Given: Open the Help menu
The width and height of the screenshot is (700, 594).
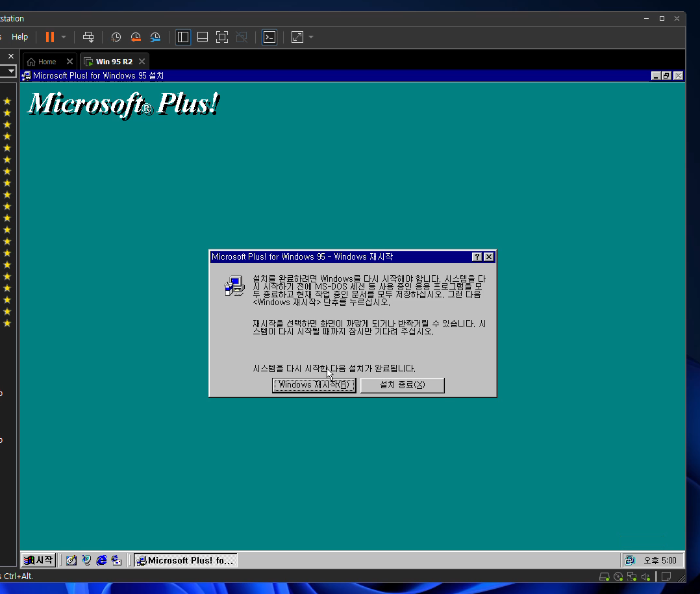Looking at the screenshot, I should (x=19, y=37).
